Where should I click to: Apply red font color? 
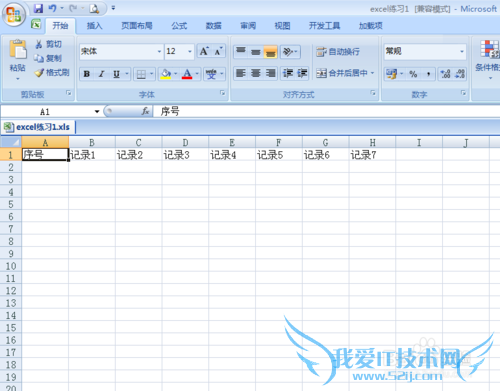187,74
